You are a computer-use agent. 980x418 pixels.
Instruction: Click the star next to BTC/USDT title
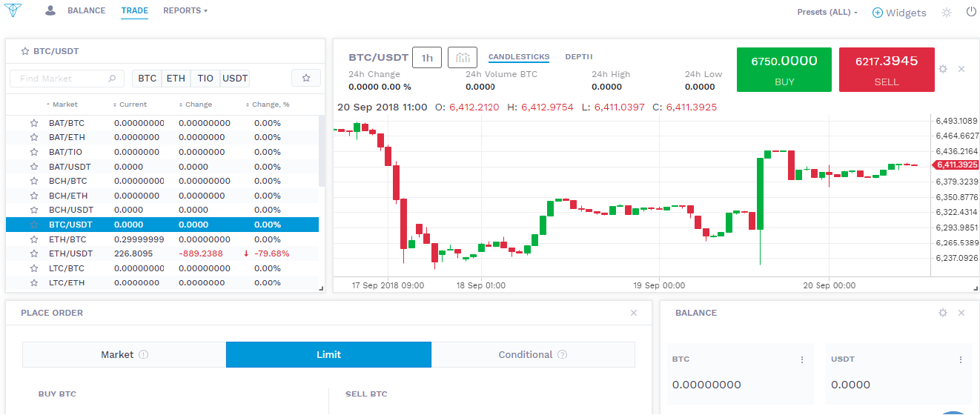click(25, 52)
